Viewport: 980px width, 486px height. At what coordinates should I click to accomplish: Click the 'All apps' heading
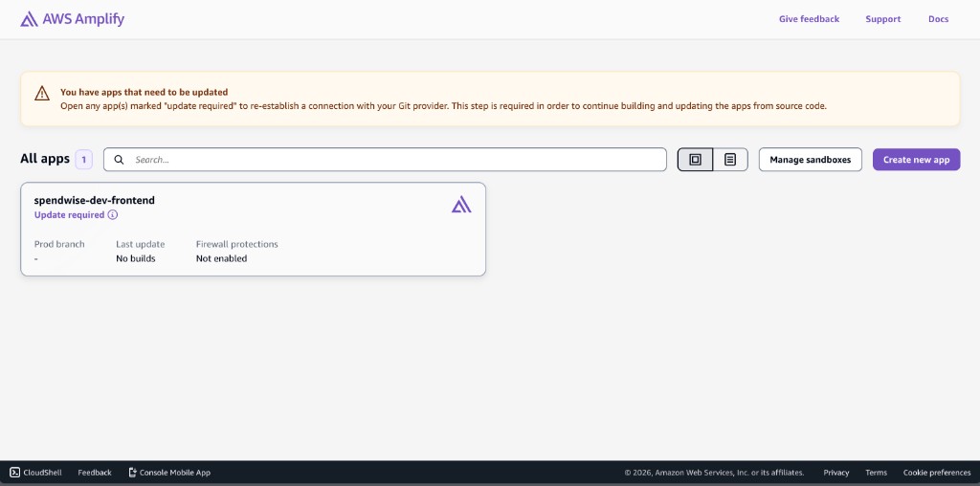click(45, 159)
